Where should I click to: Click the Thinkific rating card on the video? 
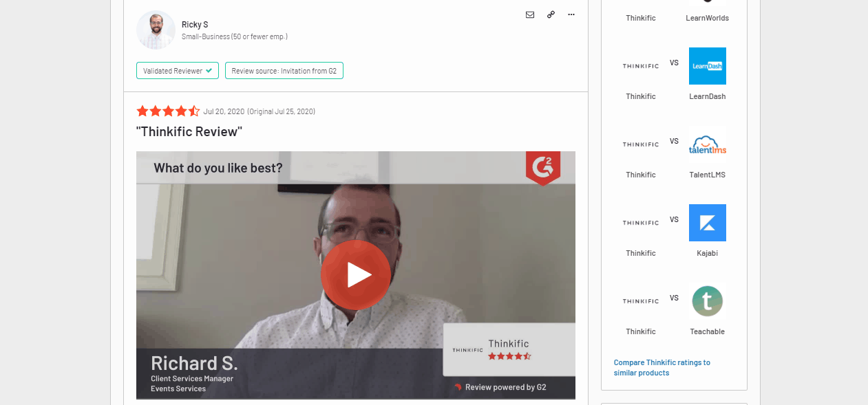[x=509, y=349]
